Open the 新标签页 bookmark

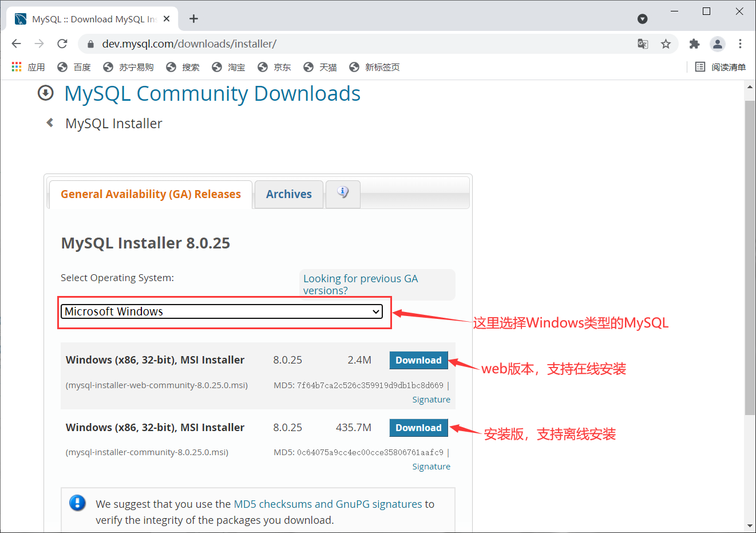[374, 67]
